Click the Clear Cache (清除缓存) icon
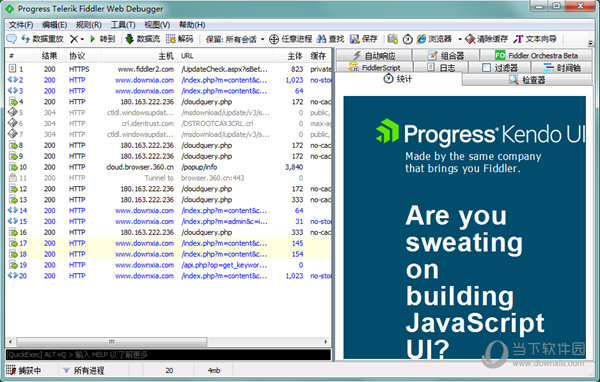The width and height of the screenshot is (600, 382). [470, 39]
